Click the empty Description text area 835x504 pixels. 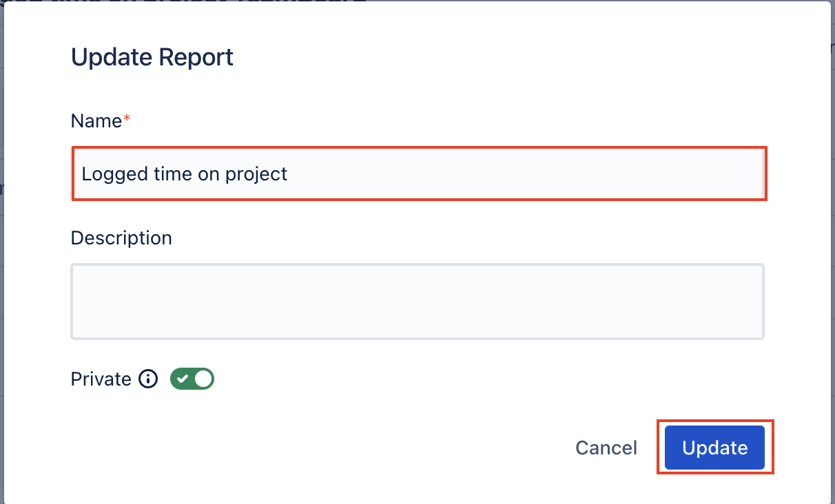417,302
